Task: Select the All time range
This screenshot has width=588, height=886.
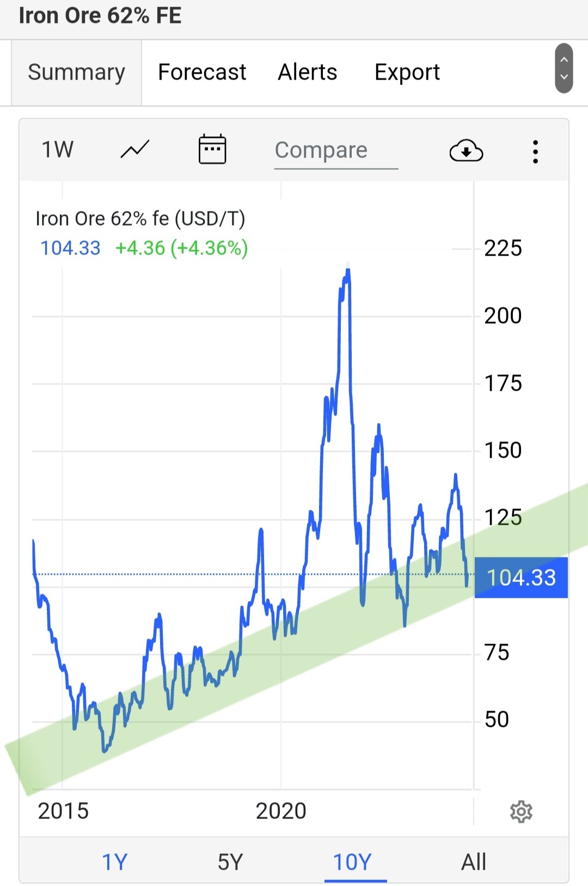Action: pos(474,862)
